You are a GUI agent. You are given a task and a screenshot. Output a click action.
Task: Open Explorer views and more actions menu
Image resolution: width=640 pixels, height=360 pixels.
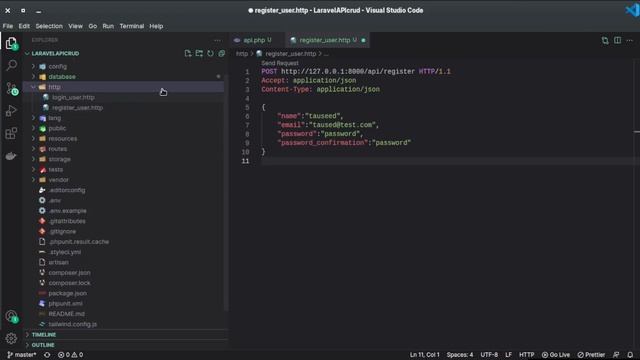217,40
